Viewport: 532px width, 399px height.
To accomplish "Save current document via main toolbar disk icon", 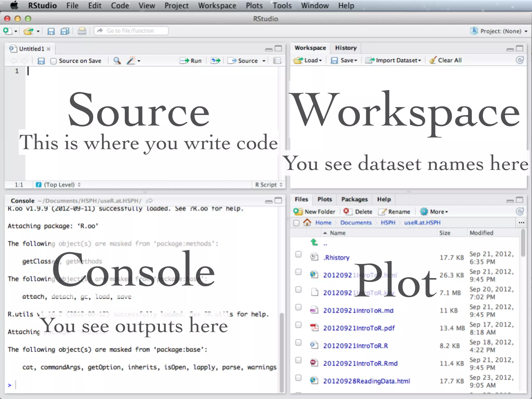I will (x=51, y=31).
